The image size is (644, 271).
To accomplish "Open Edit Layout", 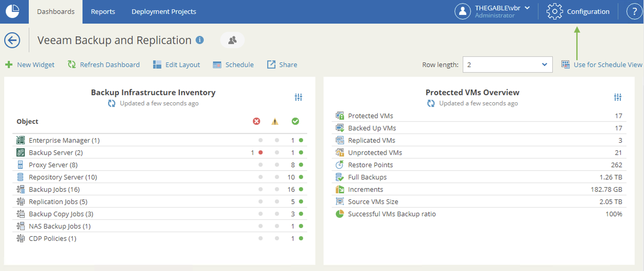I will point(183,65).
